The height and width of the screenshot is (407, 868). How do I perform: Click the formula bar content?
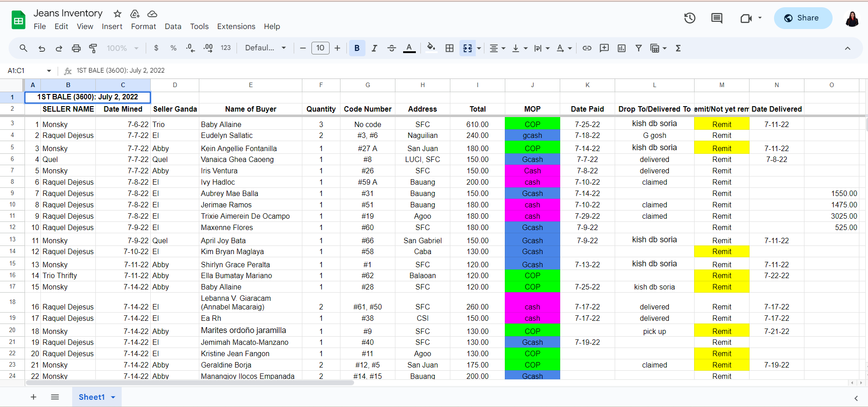click(120, 70)
